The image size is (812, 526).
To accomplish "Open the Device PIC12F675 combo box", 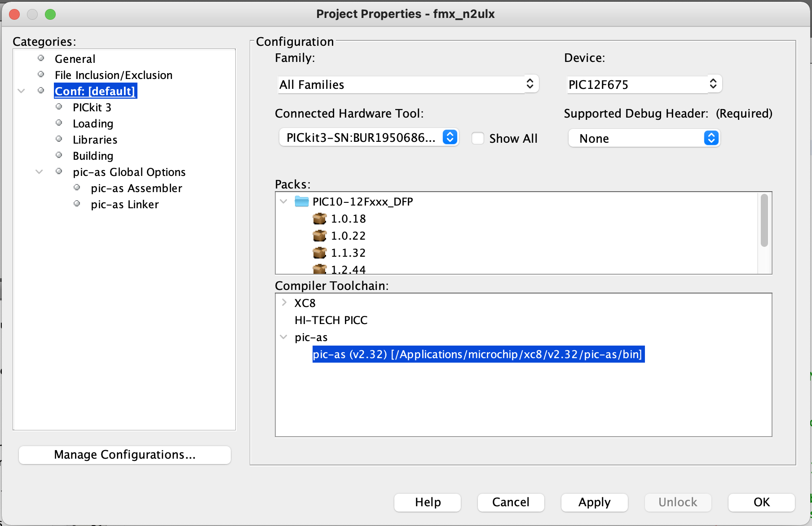I will point(644,84).
